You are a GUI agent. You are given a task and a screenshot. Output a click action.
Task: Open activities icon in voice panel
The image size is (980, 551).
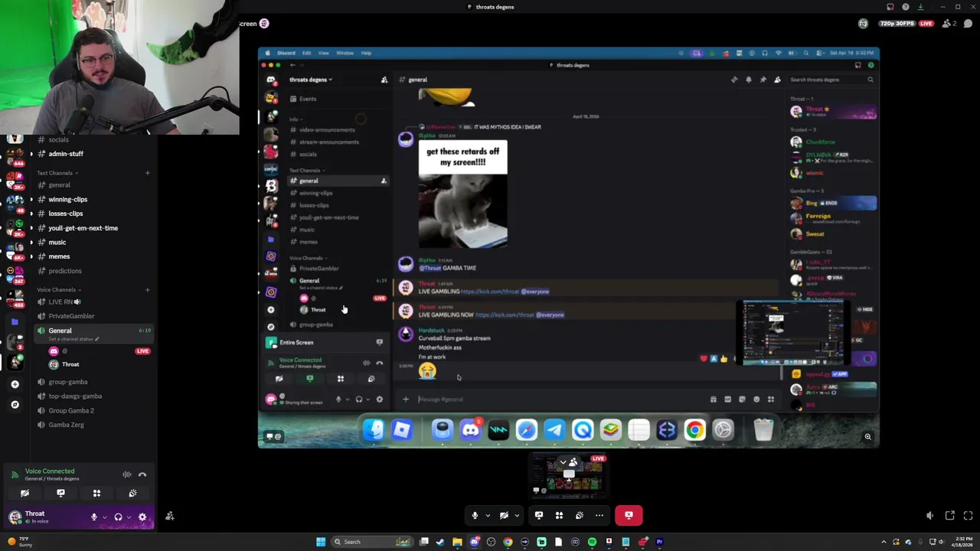[x=96, y=494]
